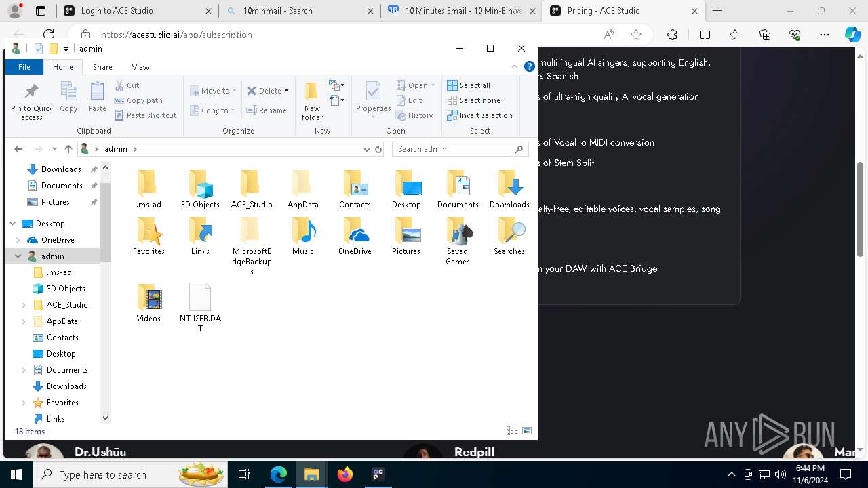Switch to the Share ribbon tab
The height and width of the screenshot is (488, 868).
[x=102, y=67]
